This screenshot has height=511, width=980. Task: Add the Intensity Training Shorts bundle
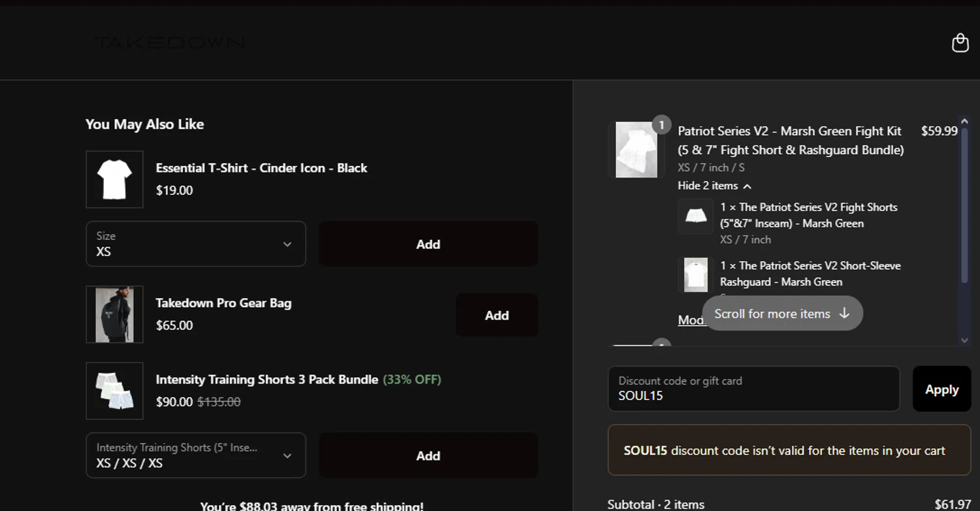pyautogui.click(x=429, y=455)
